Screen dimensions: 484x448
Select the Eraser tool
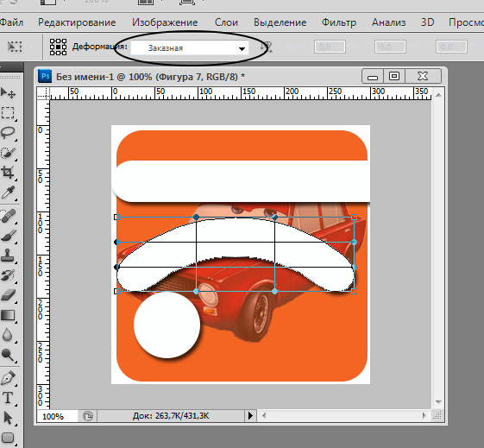pos(8,295)
